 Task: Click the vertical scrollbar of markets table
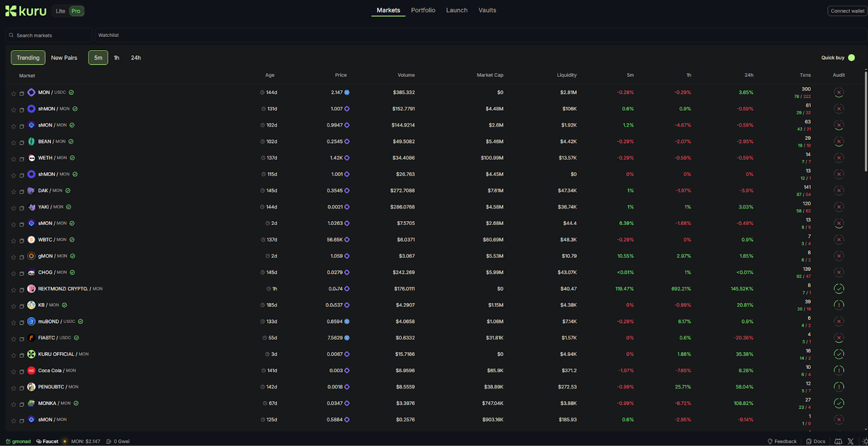click(x=865, y=121)
